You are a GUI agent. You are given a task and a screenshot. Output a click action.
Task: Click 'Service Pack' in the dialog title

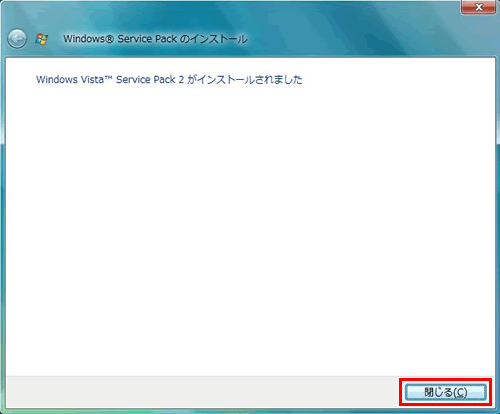147,39
